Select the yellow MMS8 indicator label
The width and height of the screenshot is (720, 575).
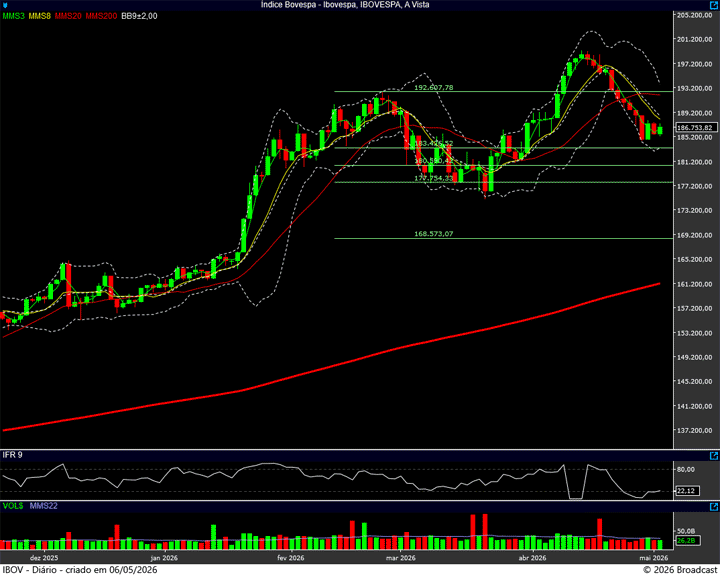39,16
